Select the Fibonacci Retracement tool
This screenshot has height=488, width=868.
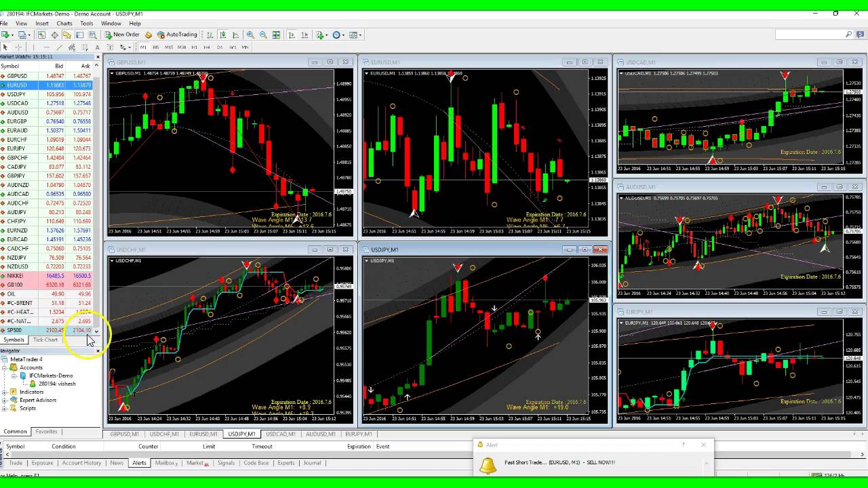pyautogui.click(x=85, y=47)
